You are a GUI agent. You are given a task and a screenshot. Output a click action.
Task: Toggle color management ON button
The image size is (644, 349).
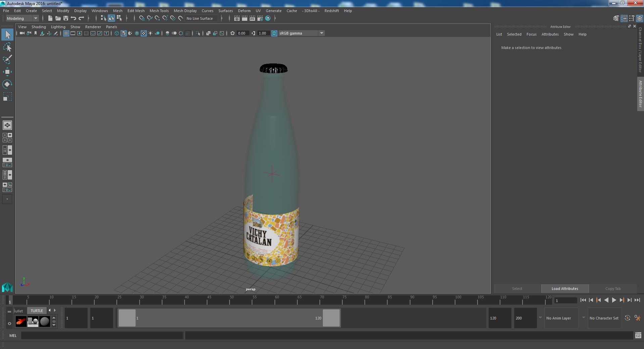coord(274,33)
